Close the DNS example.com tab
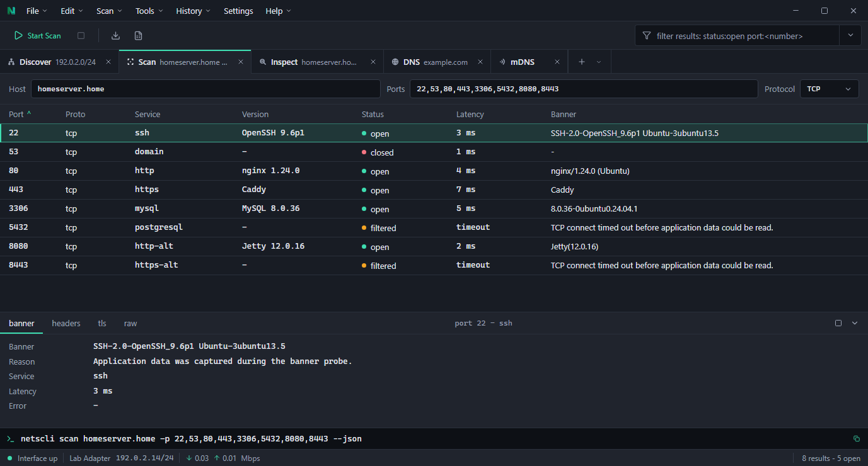The width and height of the screenshot is (868, 466). [480, 62]
